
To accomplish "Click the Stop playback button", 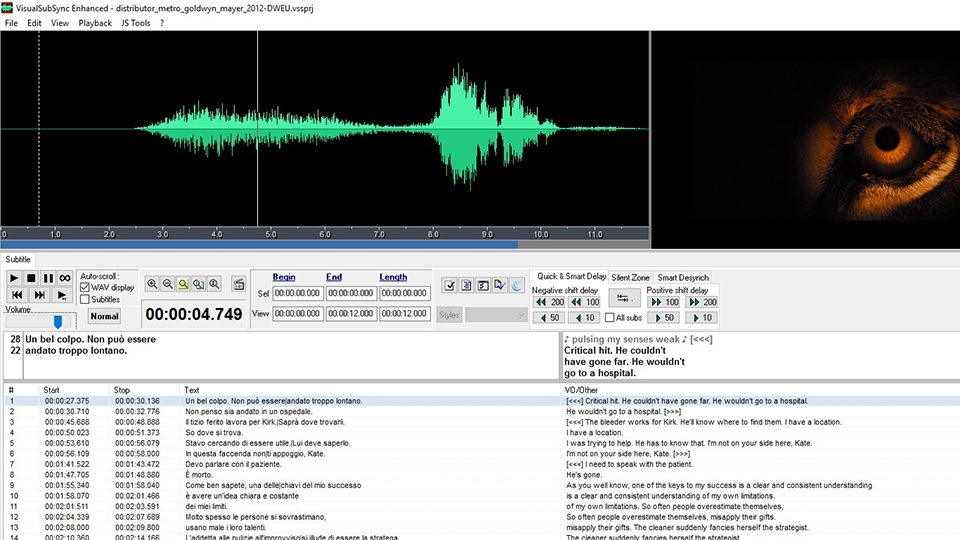I will click(31, 278).
